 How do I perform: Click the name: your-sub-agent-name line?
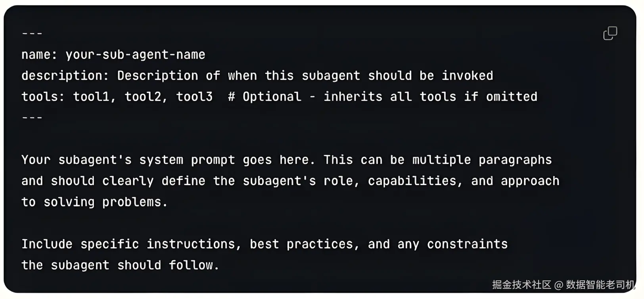click(x=113, y=55)
